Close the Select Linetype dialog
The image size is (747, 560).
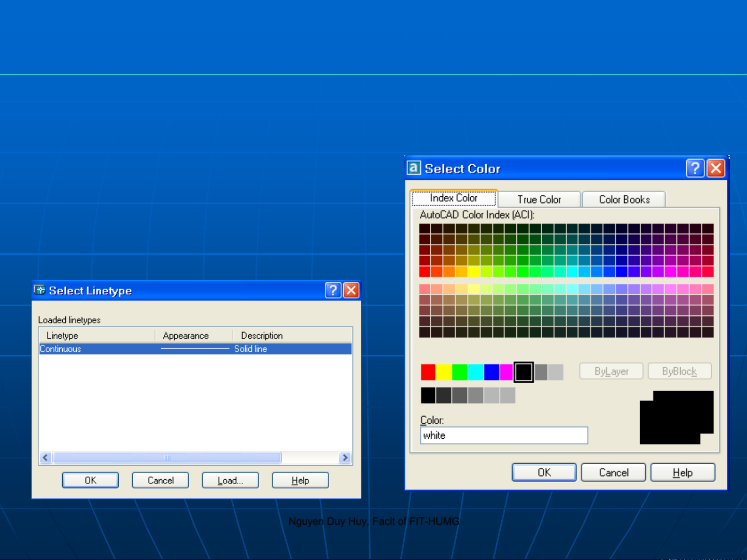(x=351, y=290)
